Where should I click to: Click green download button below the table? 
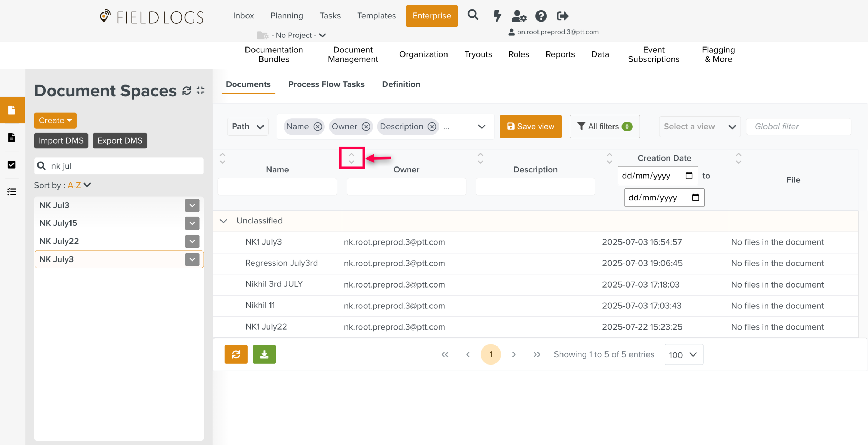coord(264,354)
